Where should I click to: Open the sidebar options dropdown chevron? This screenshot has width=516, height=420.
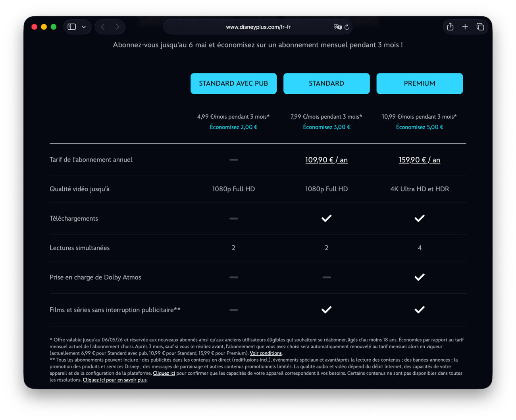[x=84, y=27]
